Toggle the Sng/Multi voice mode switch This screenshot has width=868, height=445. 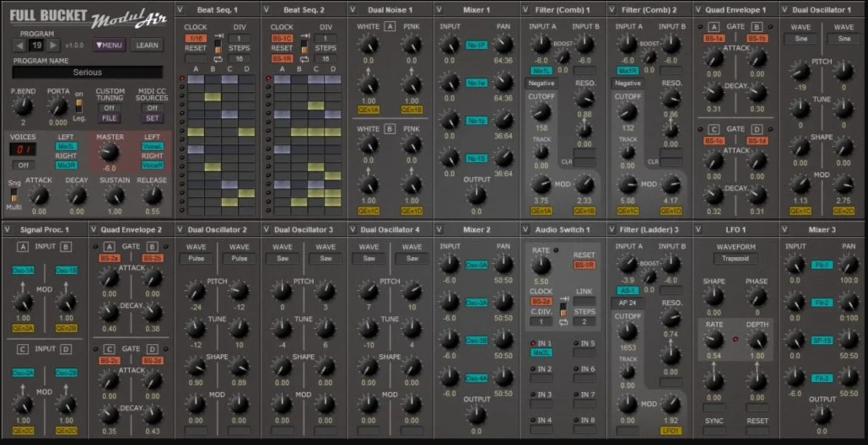tap(15, 195)
